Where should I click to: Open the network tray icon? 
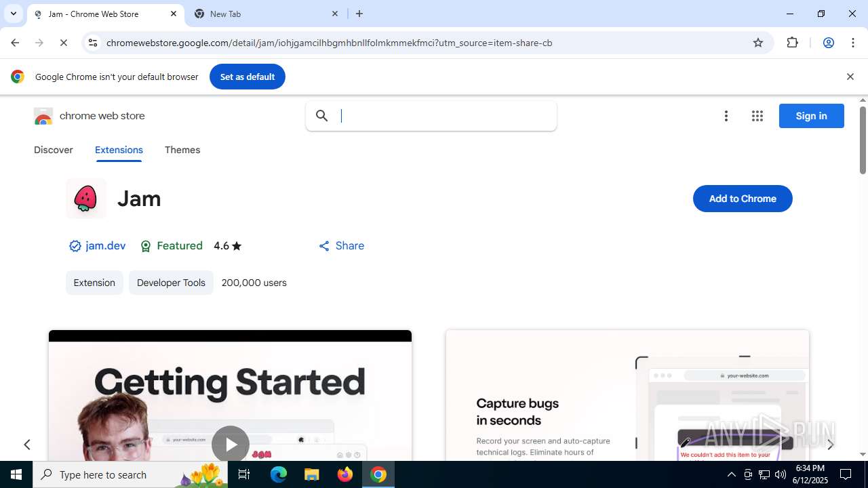tap(764, 474)
